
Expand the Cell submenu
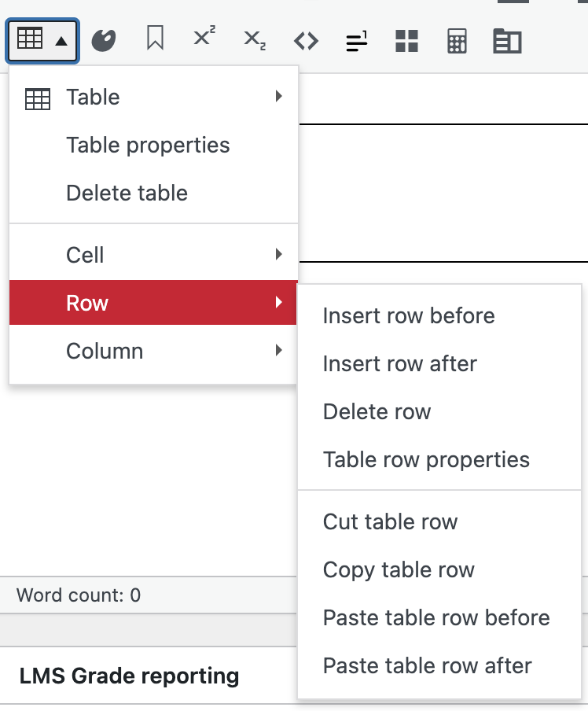pyautogui.click(x=153, y=255)
